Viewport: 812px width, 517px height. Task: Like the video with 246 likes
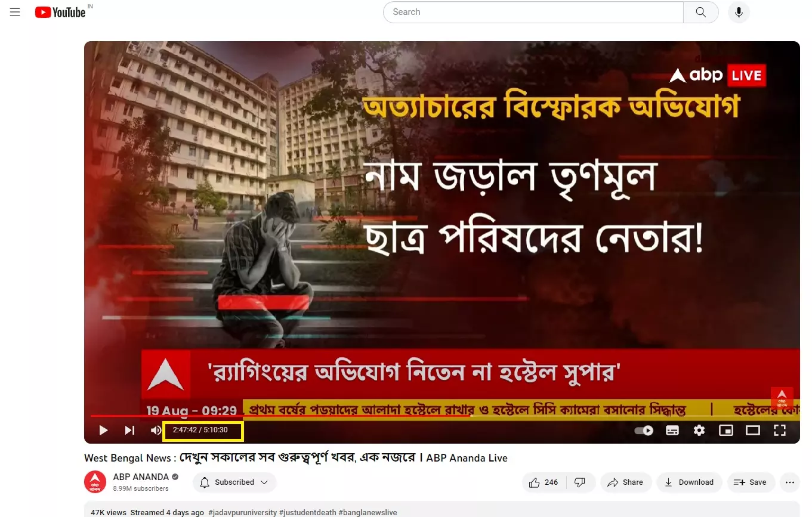click(x=543, y=482)
